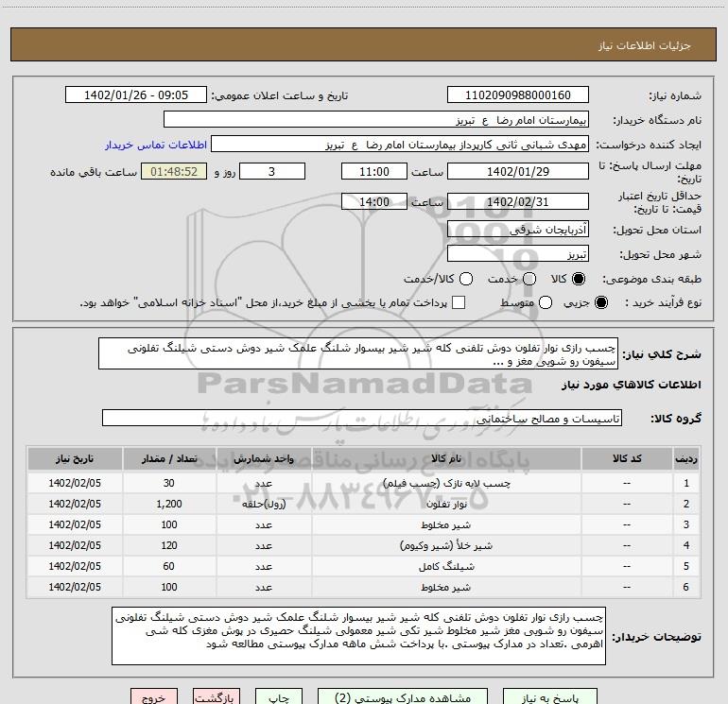Click the announcement date field 1402/01/26 - 09:05

pyautogui.click(x=136, y=94)
